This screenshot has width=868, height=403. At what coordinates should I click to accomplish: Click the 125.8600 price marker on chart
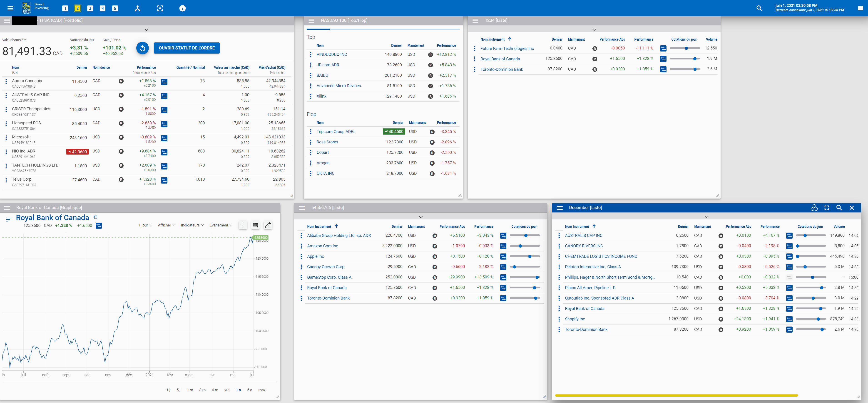(261, 238)
